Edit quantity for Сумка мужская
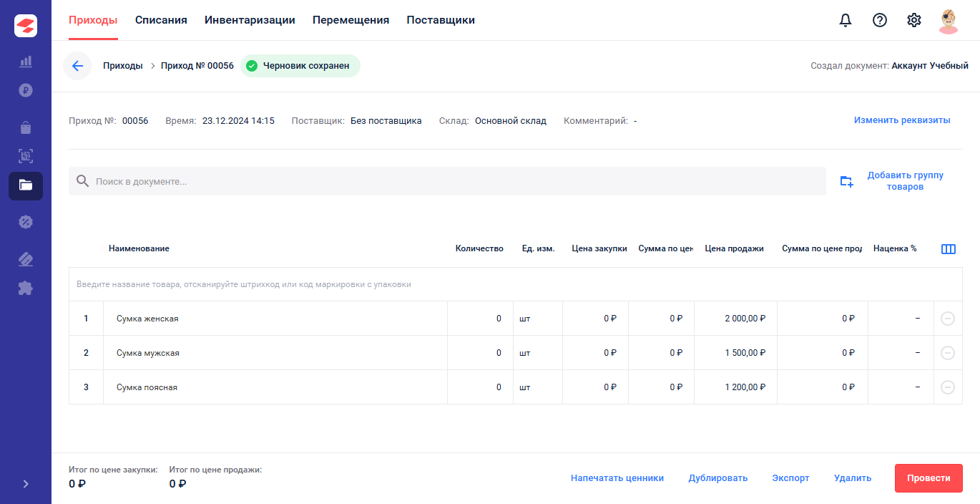Viewport: 980px width, 504px height. coord(480,353)
